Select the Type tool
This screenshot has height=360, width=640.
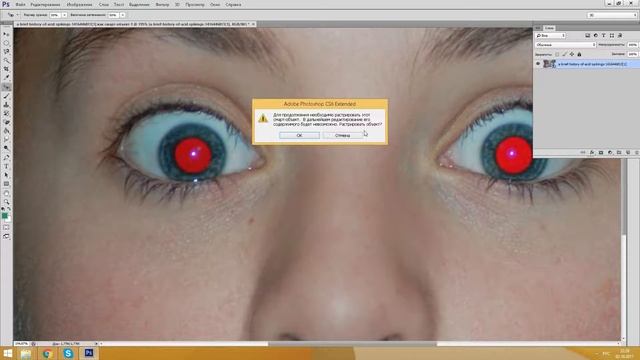[x=6, y=166]
